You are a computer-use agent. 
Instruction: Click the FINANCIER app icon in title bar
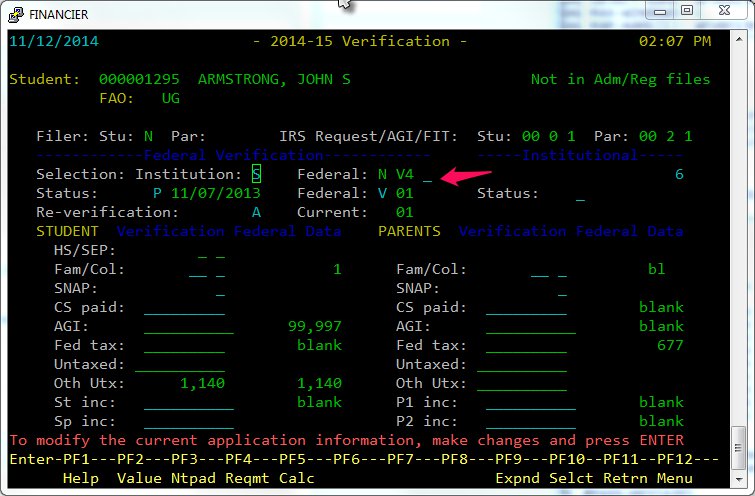pos(15,15)
